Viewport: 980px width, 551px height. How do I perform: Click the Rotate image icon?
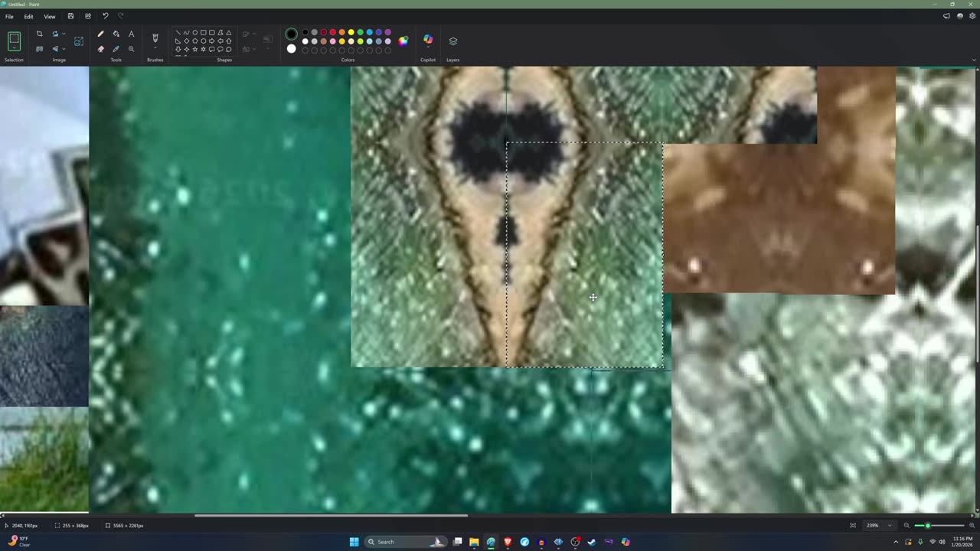tap(55, 34)
